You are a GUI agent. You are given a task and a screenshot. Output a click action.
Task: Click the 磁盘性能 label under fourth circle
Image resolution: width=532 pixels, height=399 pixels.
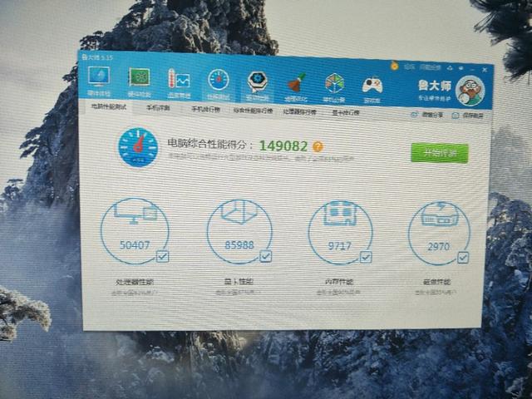pos(436,283)
